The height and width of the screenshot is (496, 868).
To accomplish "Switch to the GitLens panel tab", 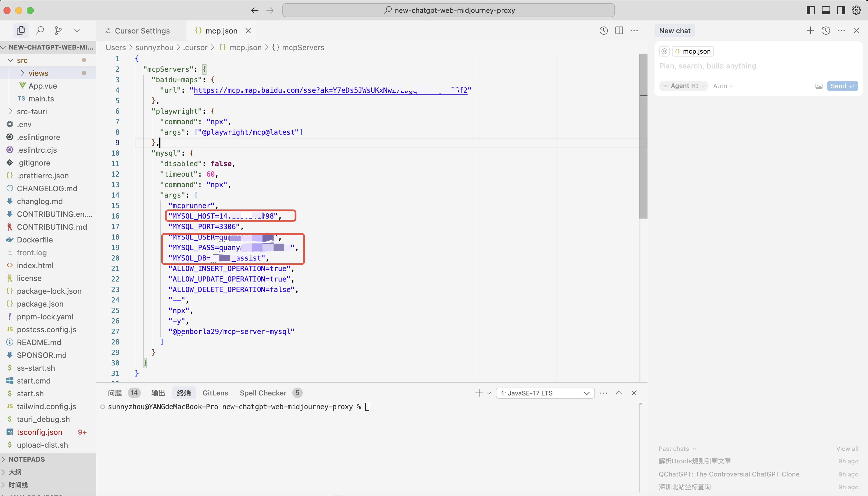I will 215,393.
